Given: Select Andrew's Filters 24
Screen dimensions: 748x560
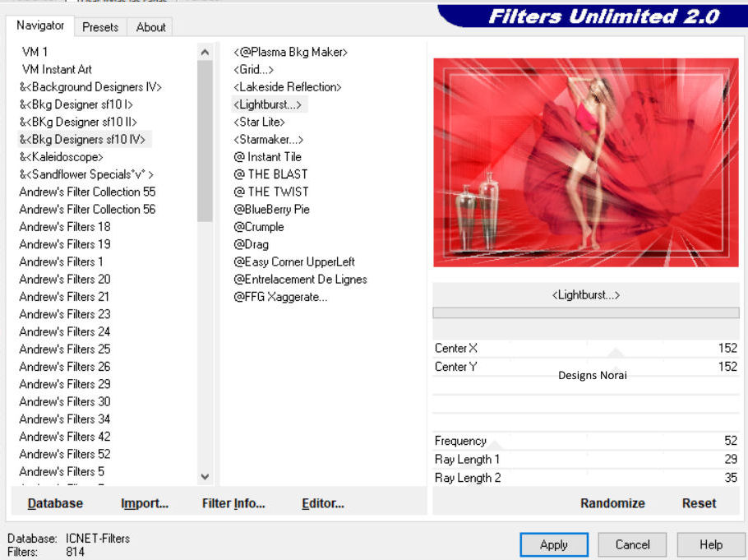Looking at the screenshot, I should click(x=65, y=331).
